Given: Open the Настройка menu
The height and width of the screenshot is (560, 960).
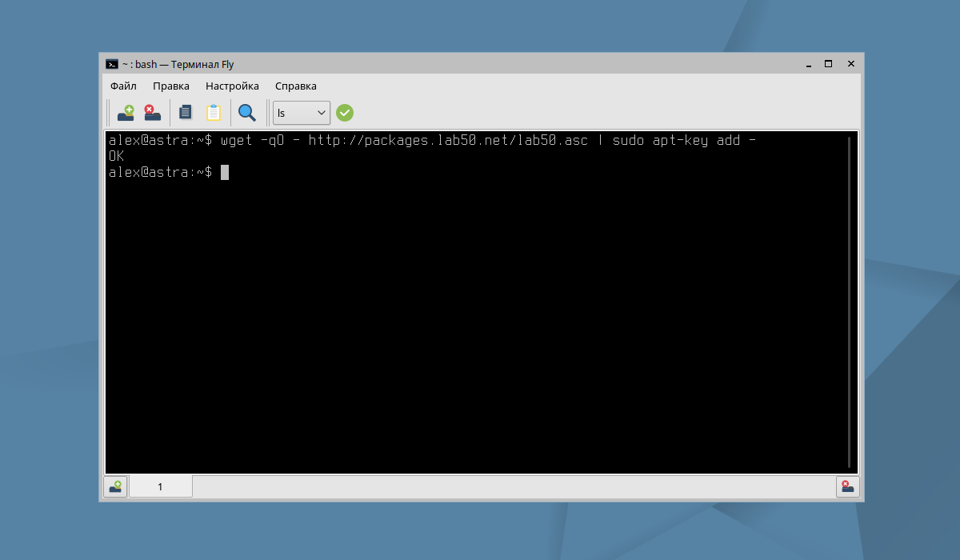Looking at the screenshot, I should pos(232,86).
